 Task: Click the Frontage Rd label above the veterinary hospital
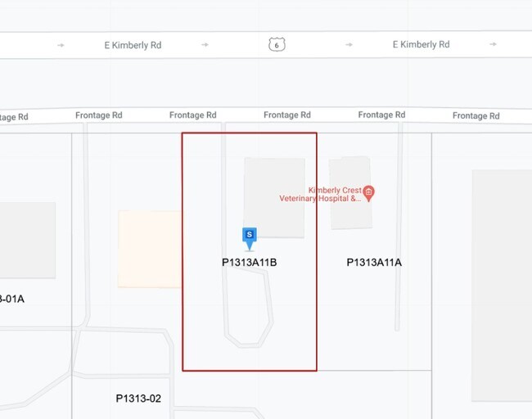click(x=381, y=115)
